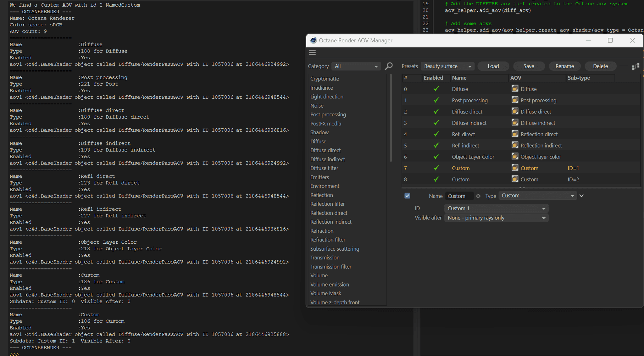Select Transmission filter in category list
This screenshot has width=644, height=356.
click(x=331, y=267)
